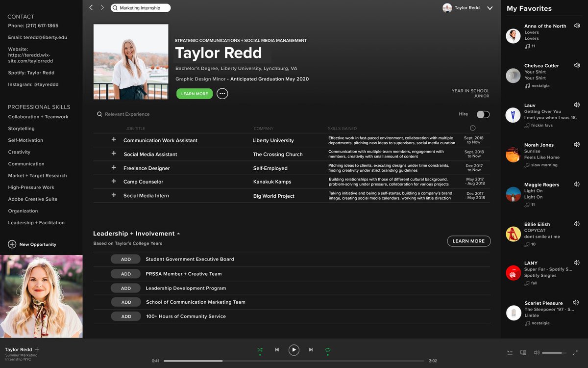Click the speaker icon next to LANY

577,263
